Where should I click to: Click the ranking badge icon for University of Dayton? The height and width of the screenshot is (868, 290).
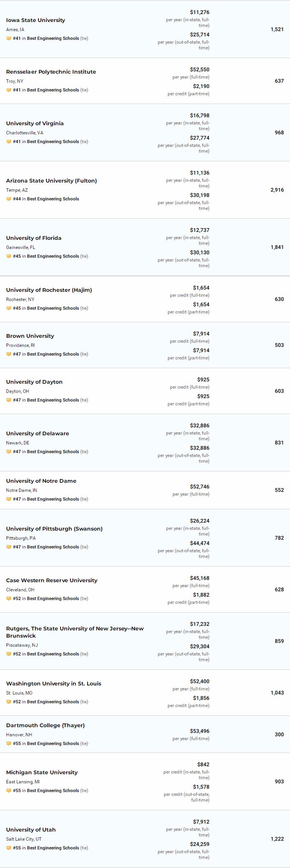[x=9, y=400]
